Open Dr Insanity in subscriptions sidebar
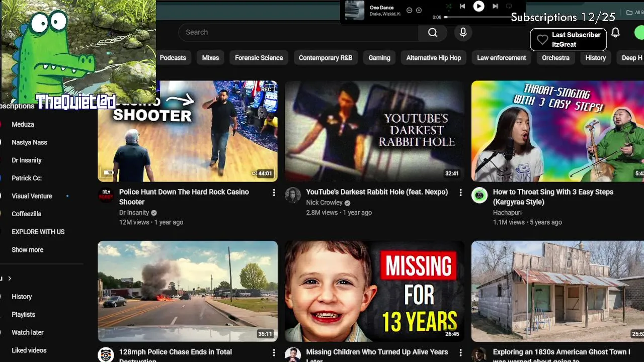The height and width of the screenshot is (362, 644). (27, 160)
